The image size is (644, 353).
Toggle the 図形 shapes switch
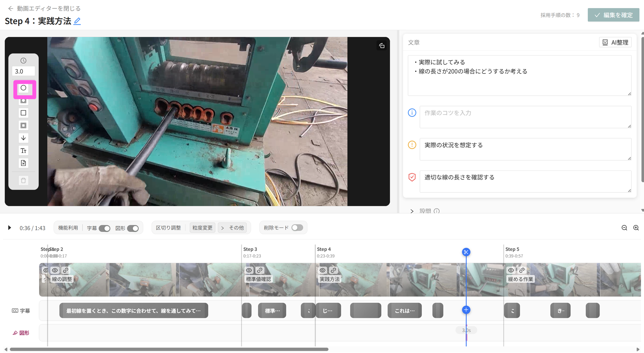[133, 228]
